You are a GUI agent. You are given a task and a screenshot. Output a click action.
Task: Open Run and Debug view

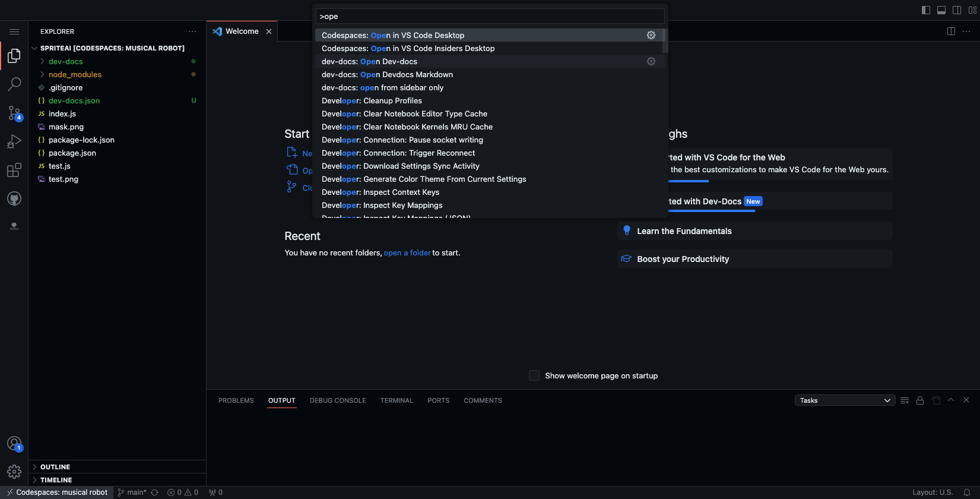click(14, 141)
